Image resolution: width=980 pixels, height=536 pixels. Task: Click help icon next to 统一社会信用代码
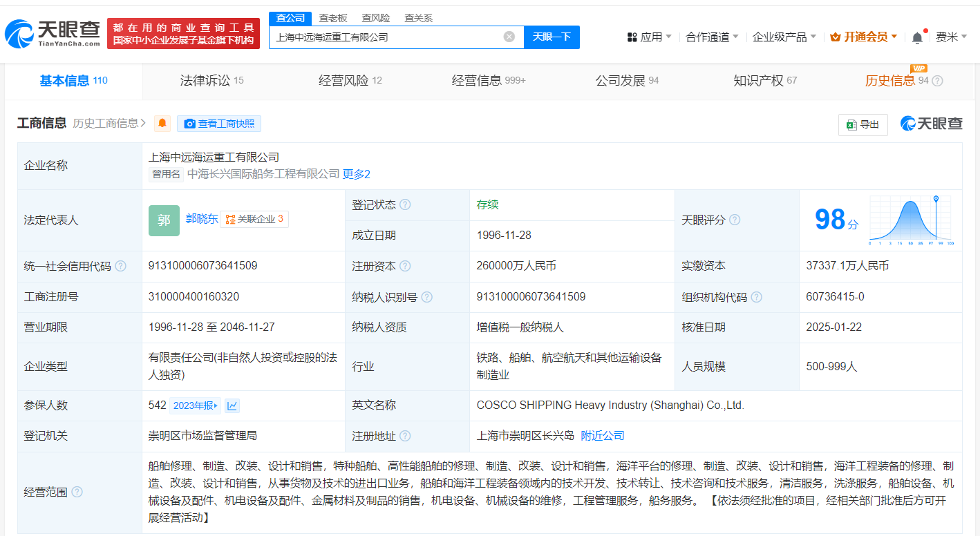(x=121, y=266)
